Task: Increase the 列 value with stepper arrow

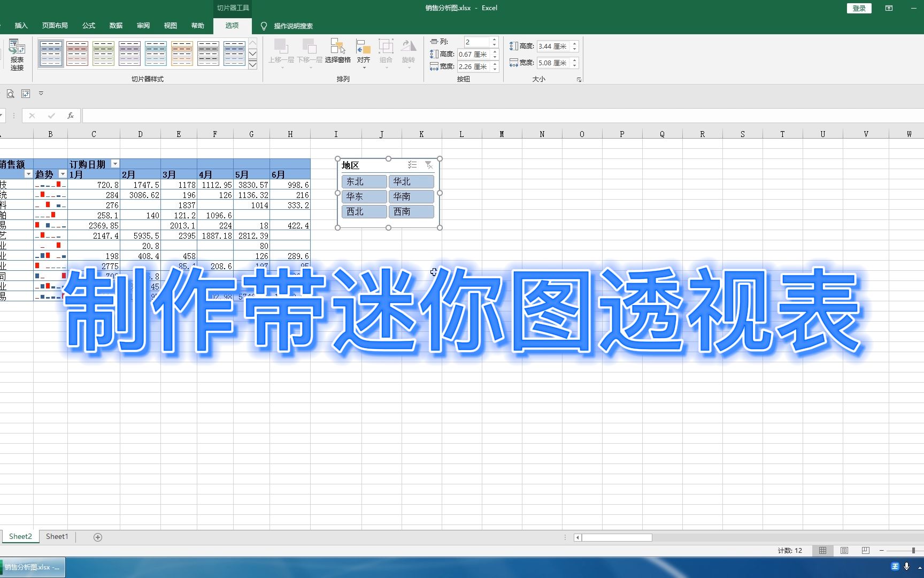Action: pos(494,39)
